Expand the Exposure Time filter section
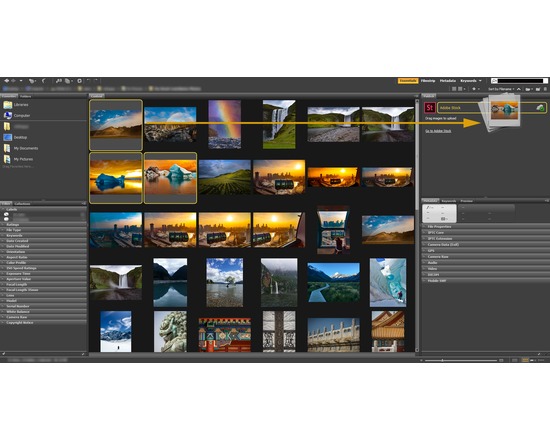550x440 pixels. click(43, 274)
